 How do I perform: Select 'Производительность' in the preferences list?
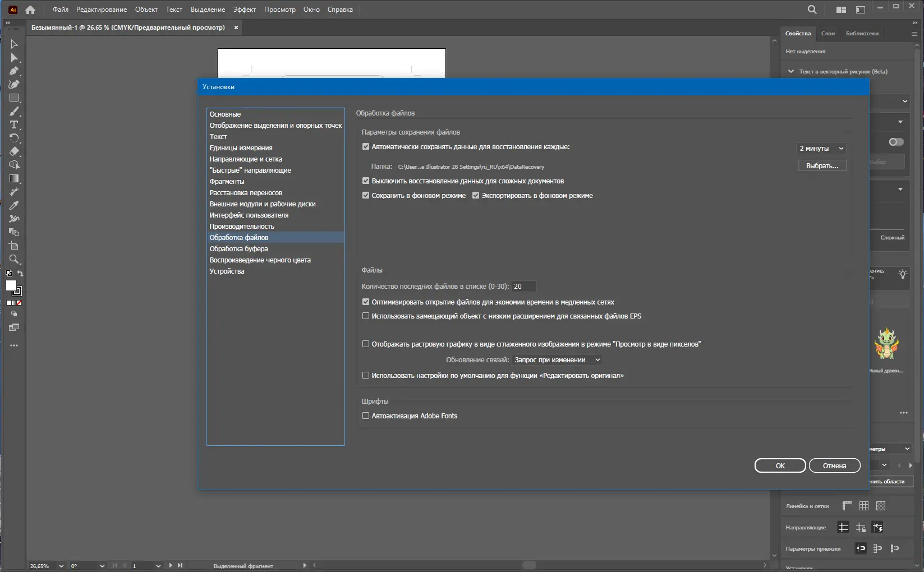[242, 226]
